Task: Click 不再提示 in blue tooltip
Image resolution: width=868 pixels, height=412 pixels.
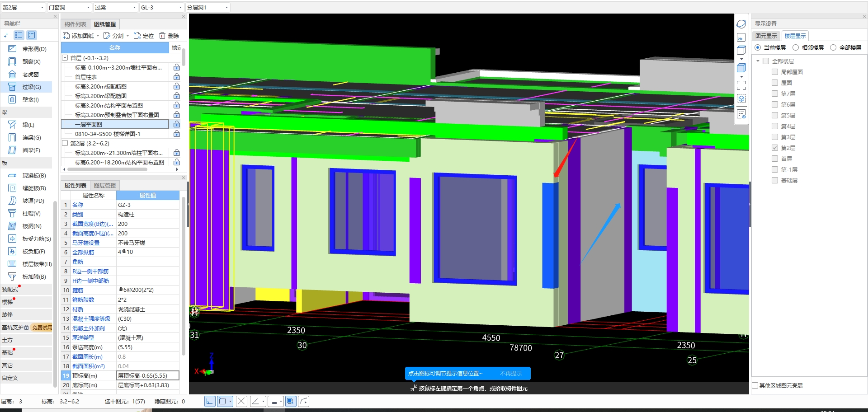Action: pyautogui.click(x=511, y=374)
